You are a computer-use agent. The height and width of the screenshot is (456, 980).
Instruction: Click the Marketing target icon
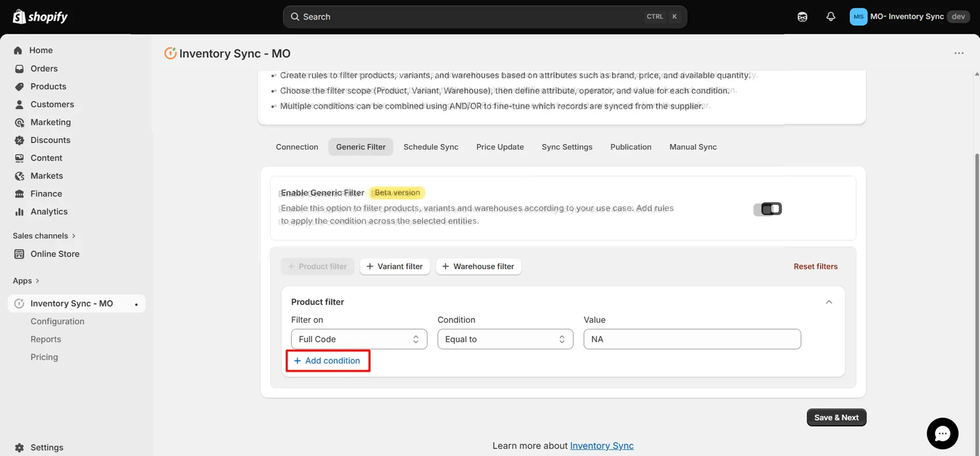point(19,122)
